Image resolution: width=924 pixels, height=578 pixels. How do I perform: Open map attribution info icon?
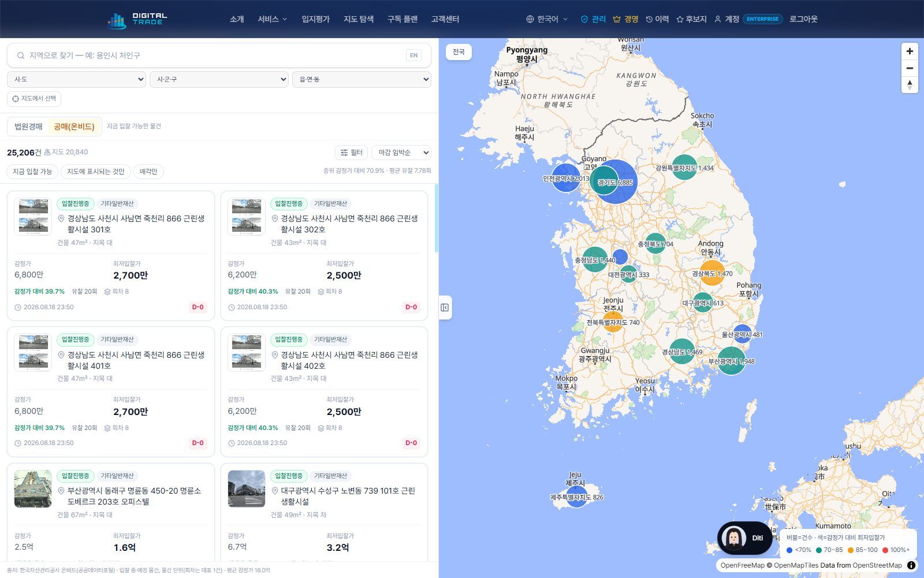coord(911,565)
